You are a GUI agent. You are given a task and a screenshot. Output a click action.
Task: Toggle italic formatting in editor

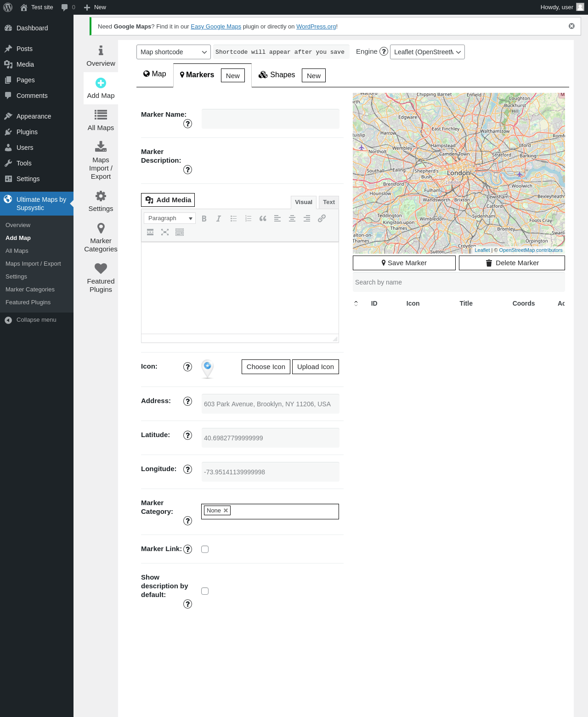[219, 218]
